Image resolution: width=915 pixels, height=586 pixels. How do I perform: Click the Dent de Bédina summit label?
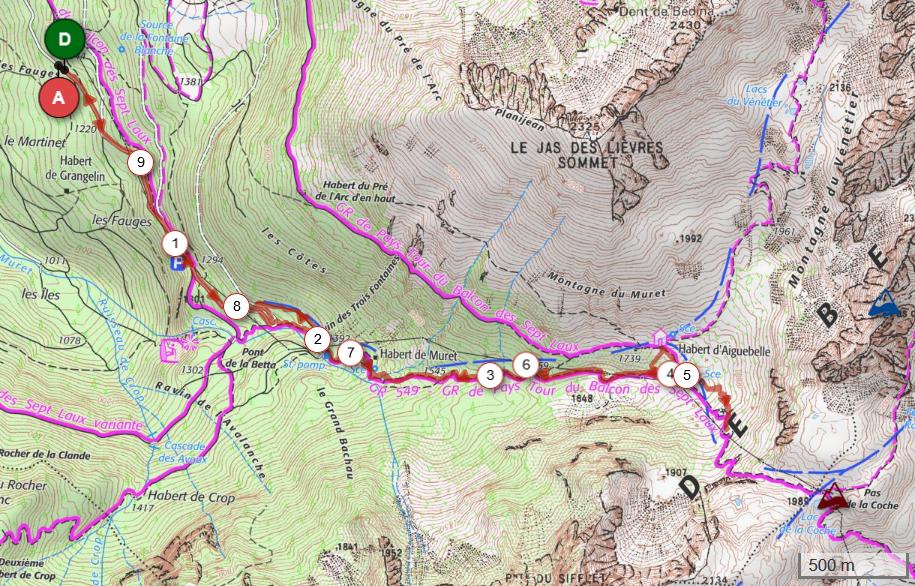(666, 11)
